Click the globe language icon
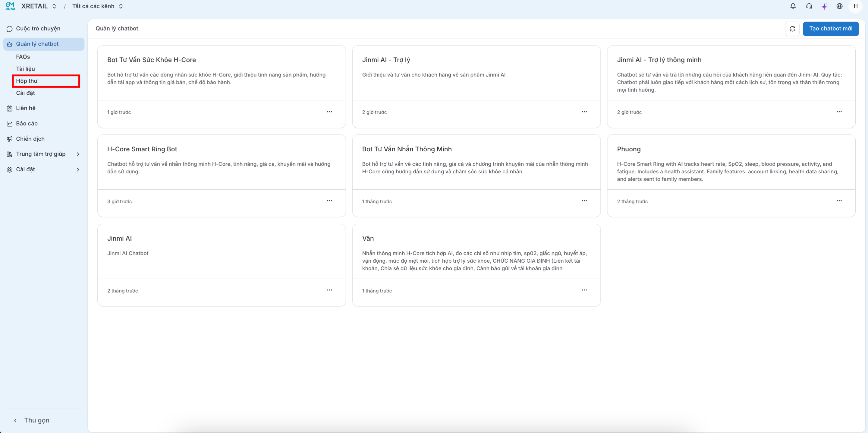 (x=839, y=6)
